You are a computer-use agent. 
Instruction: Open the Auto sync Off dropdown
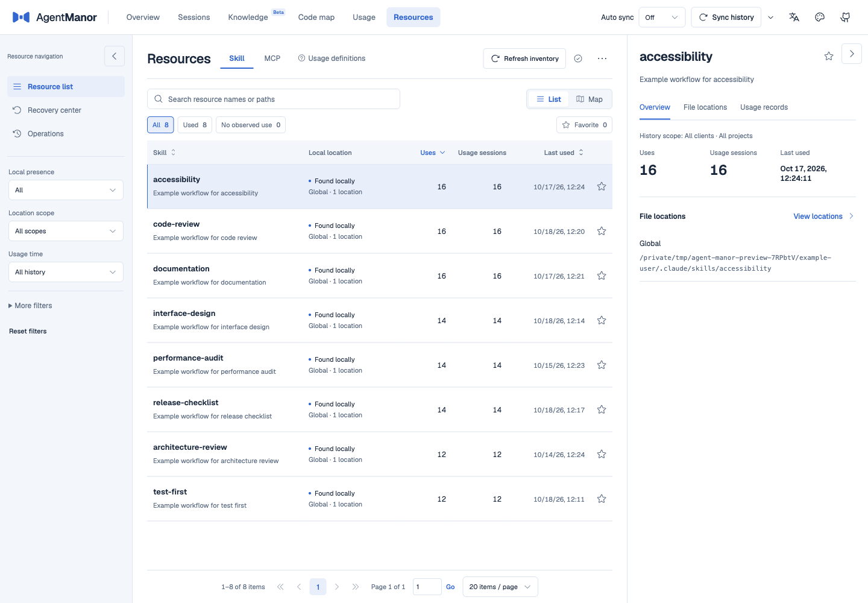pyautogui.click(x=662, y=17)
